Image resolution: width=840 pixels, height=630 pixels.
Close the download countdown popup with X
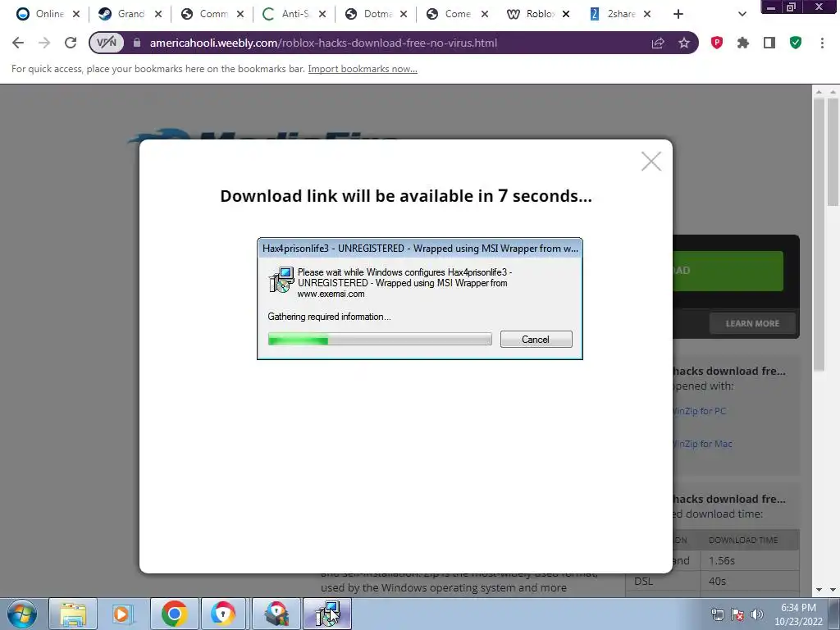(x=651, y=162)
